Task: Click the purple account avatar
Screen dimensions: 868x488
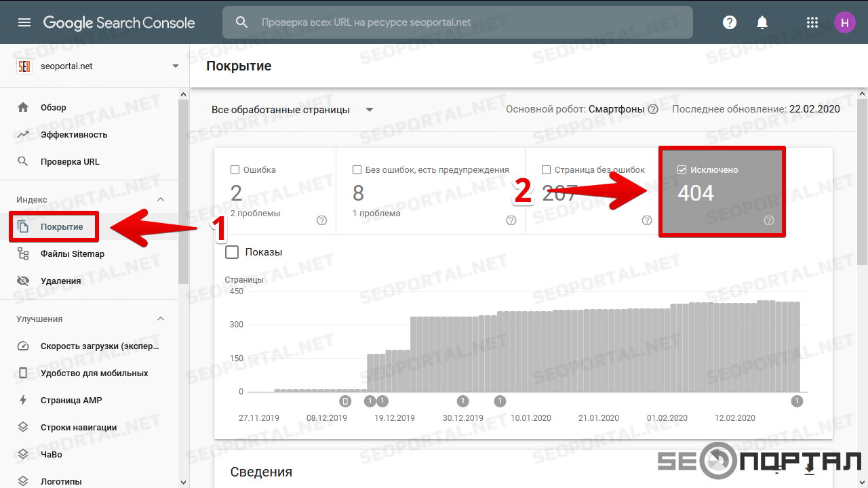Action: (x=844, y=22)
